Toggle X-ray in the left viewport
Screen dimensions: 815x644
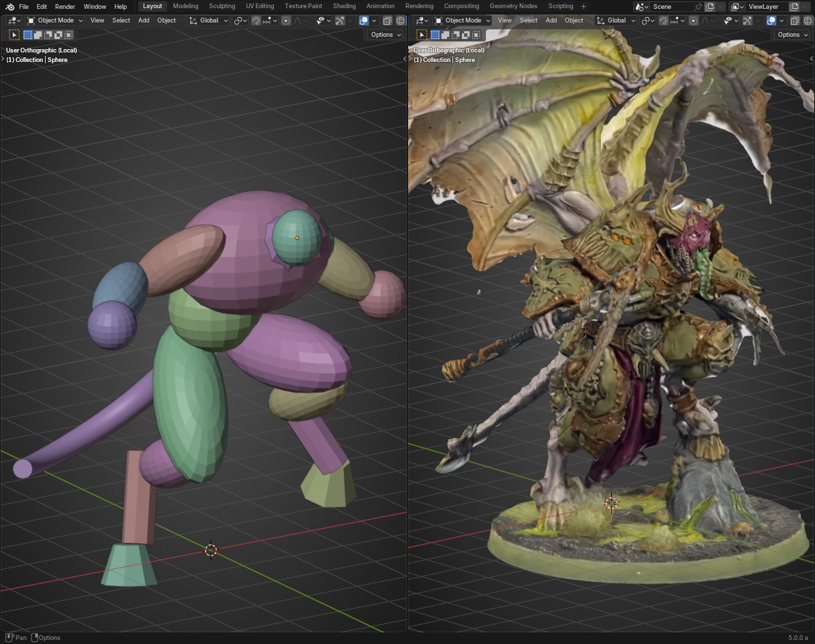click(x=387, y=20)
